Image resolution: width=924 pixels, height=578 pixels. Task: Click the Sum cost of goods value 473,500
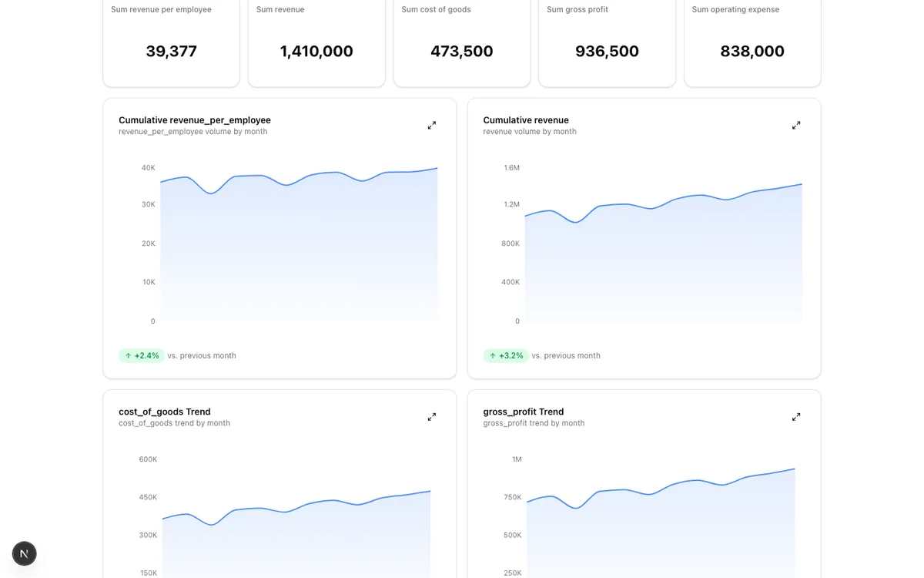tap(461, 51)
